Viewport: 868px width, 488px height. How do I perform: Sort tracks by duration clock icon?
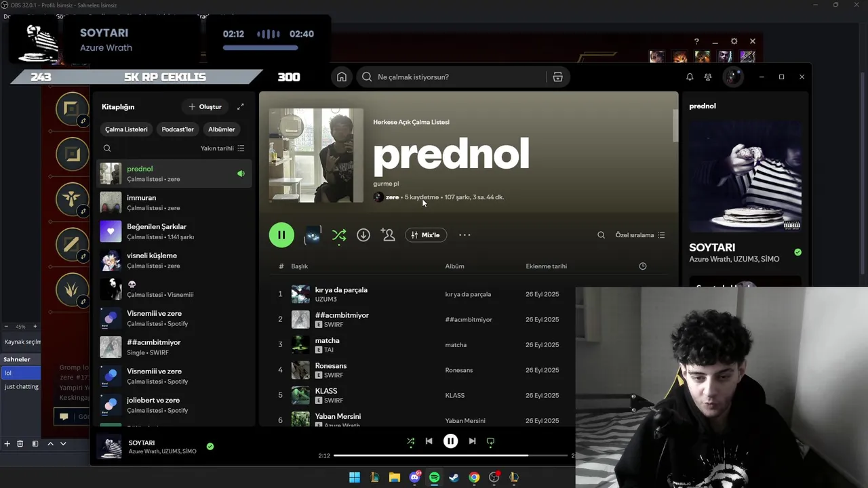[643, 266]
